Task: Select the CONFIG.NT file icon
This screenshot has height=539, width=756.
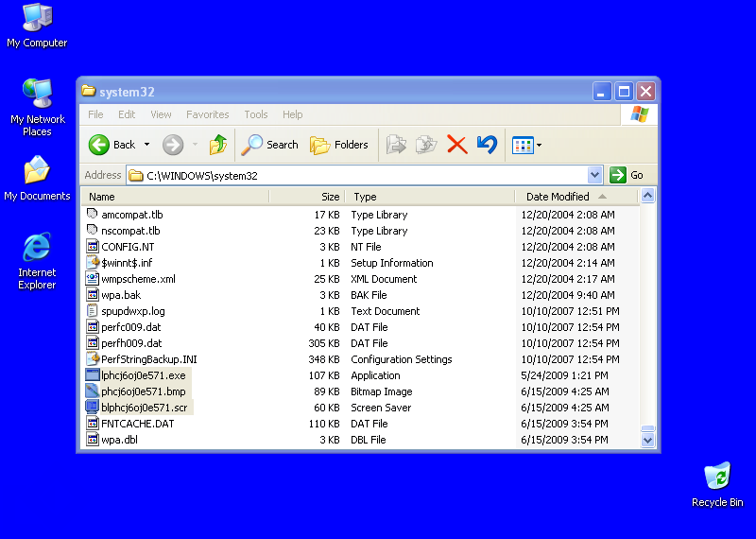Action: coord(92,247)
